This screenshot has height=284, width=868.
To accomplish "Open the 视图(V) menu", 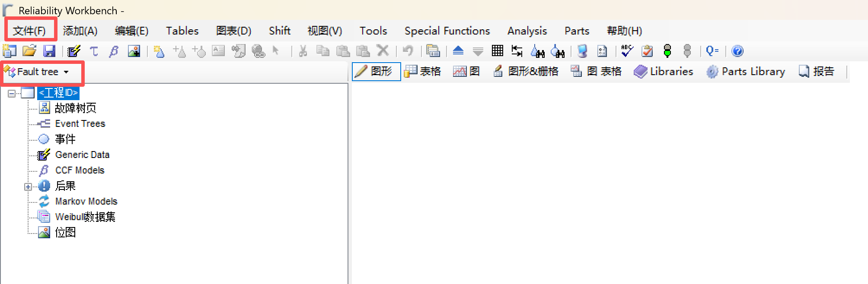I will tap(325, 31).
